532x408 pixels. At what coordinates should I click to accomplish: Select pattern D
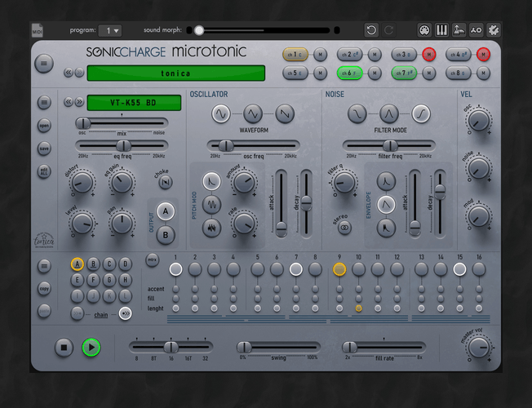coord(125,264)
